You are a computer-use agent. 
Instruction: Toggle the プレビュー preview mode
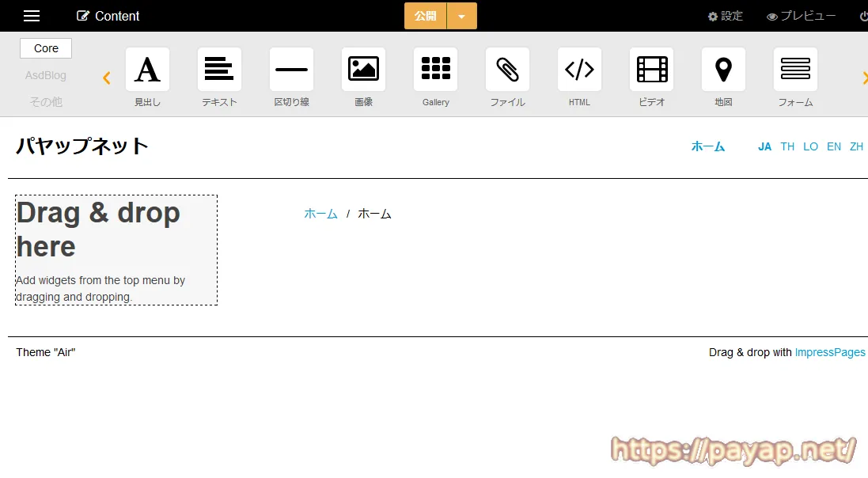tap(801, 16)
